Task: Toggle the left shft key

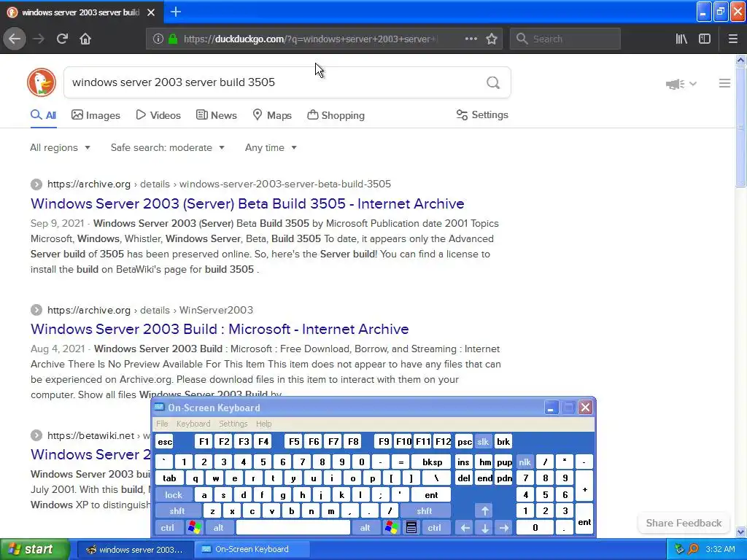Action: point(177,511)
